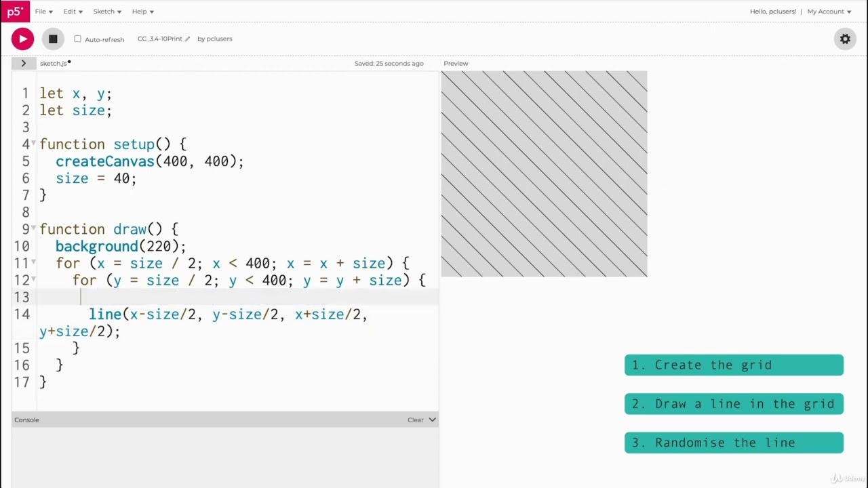Click the Preview panel label
The width and height of the screenshot is (868, 488).
point(456,63)
